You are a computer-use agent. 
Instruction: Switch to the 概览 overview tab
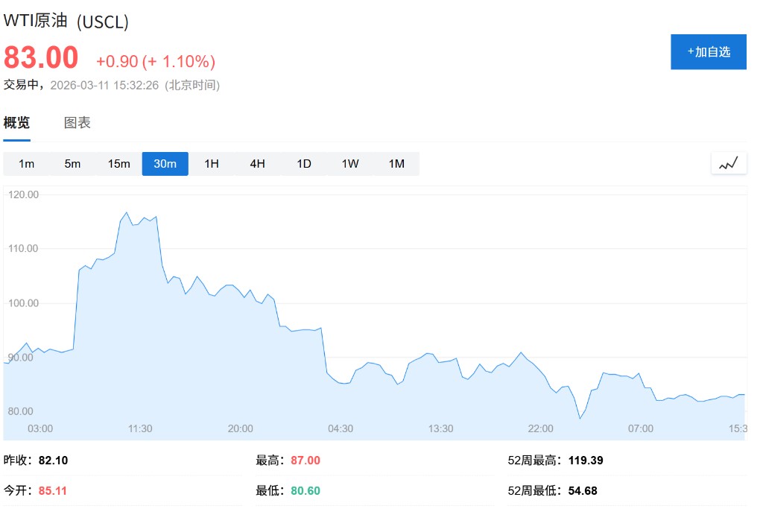pyautogui.click(x=16, y=123)
